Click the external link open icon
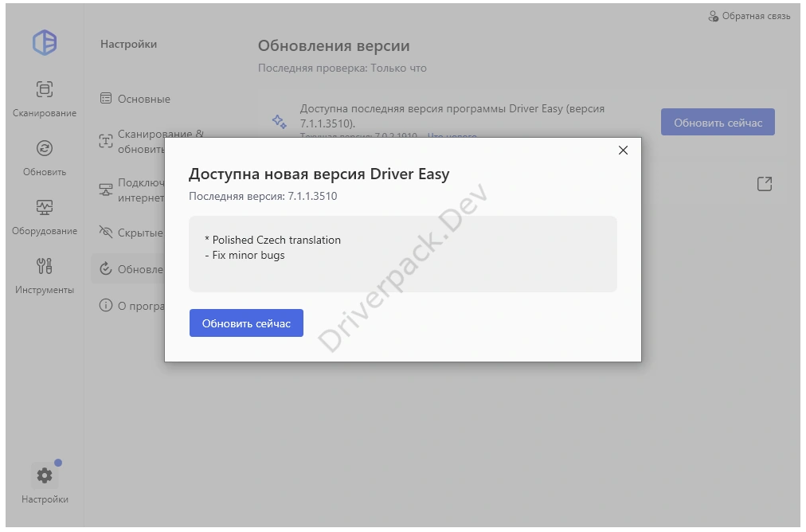 (765, 183)
